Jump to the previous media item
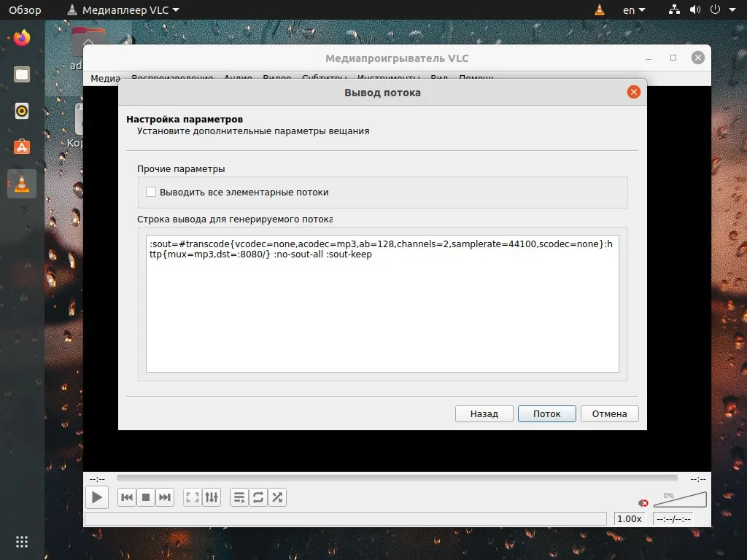 (125, 497)
